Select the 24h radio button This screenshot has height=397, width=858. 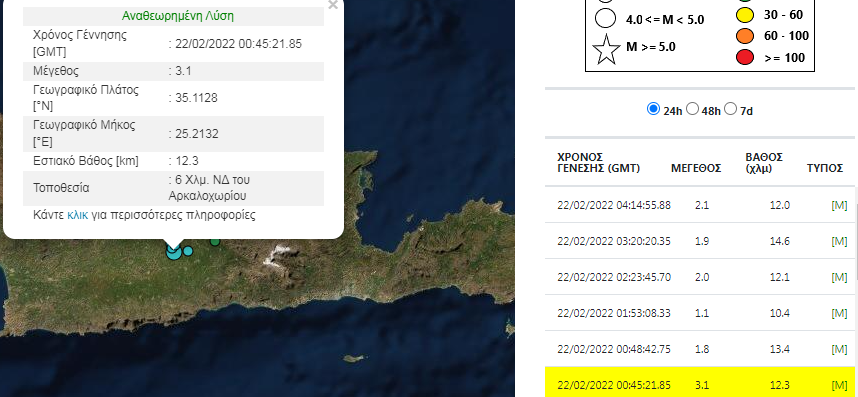pos(653,109)
